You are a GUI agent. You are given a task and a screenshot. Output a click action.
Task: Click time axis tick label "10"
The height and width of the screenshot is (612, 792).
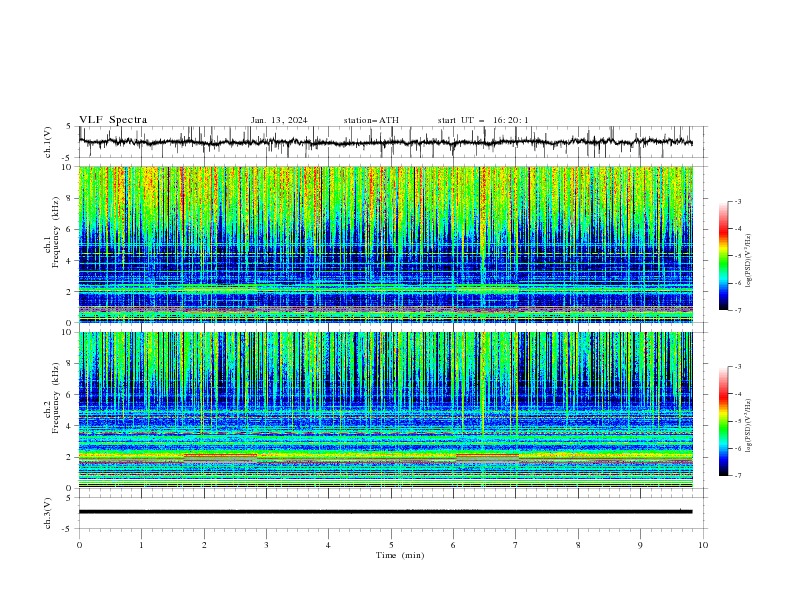(x=703, y=545)
